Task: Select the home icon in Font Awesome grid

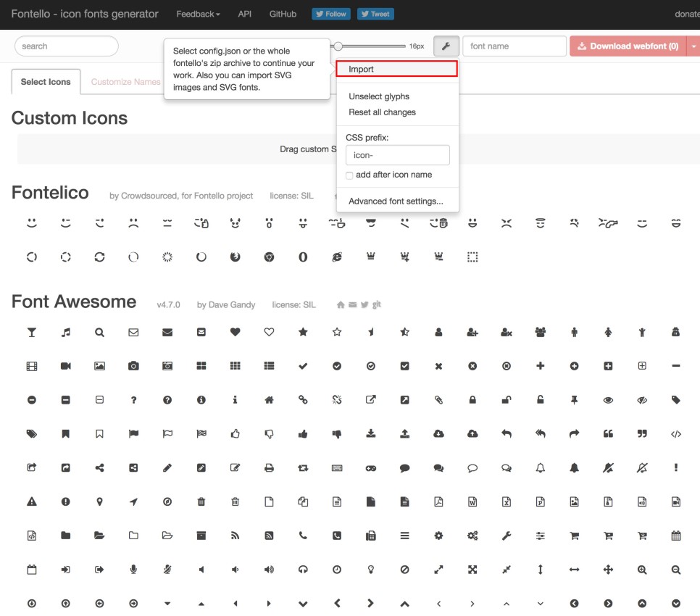Action: point(269,400)
